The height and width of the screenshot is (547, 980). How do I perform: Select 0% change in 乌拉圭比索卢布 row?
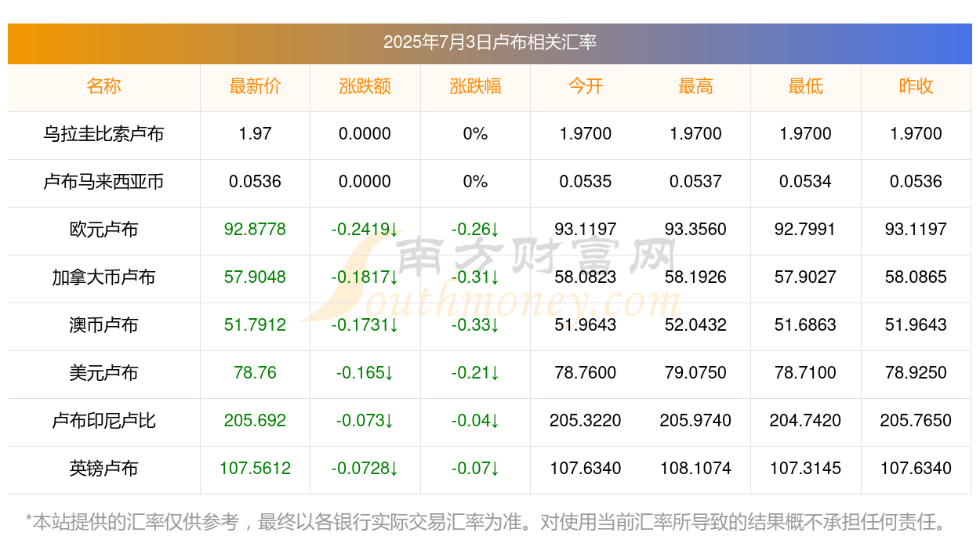475,134
